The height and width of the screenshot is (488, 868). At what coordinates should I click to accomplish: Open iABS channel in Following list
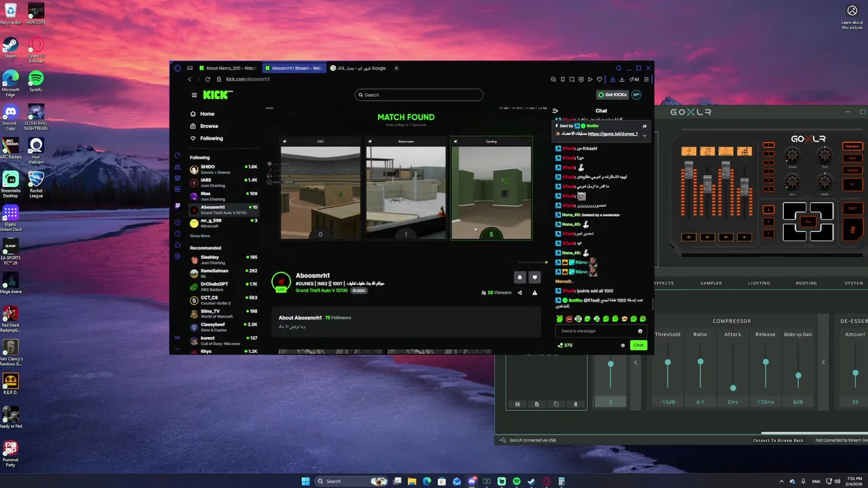(223, 182)
